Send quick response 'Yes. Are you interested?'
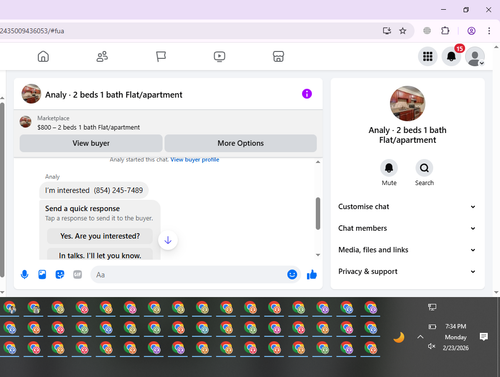The height and width of the screenshot is (377, 500). (x=100, y=236)
